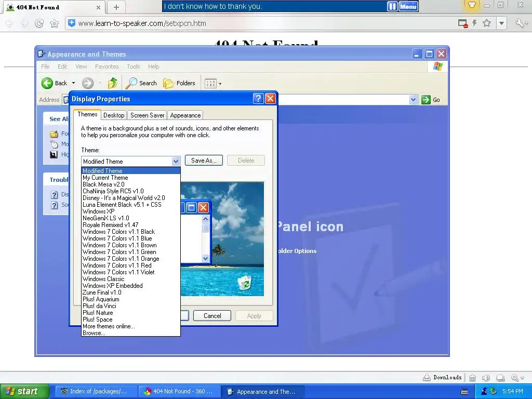532x399 pixels.
Task: Choose Windows 7 Colors v1.1 Violet
Action: click(x=130, y=272)
